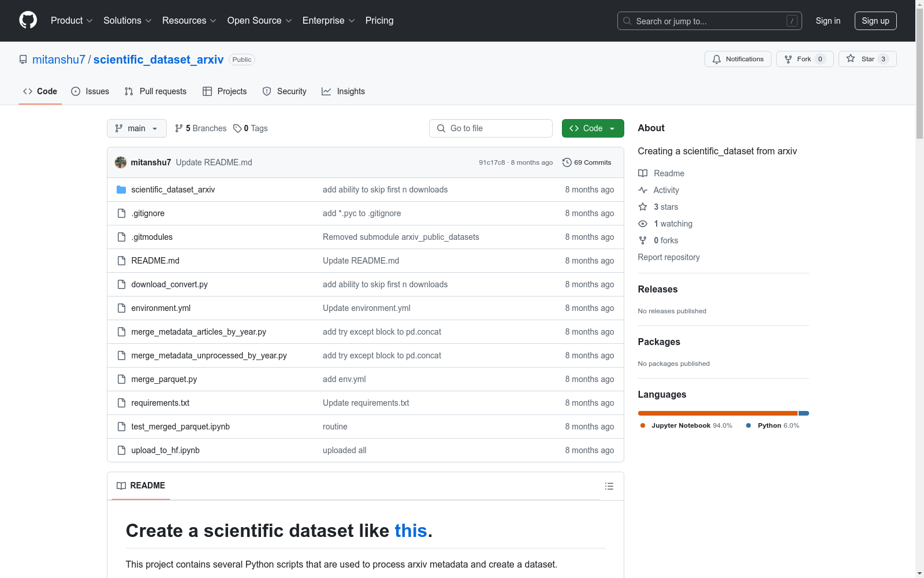Click the search magnifier icon in header
The height and width of the screenshot is (578, 924).
click(627, 21)
